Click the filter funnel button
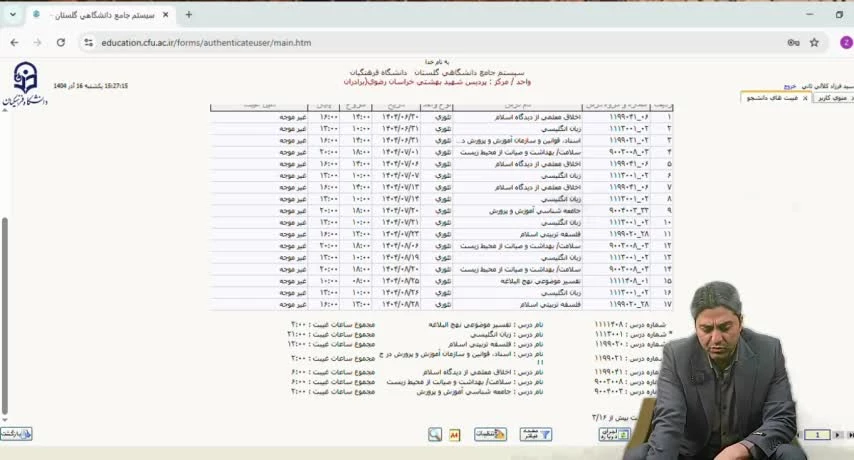 click(535, 435)
